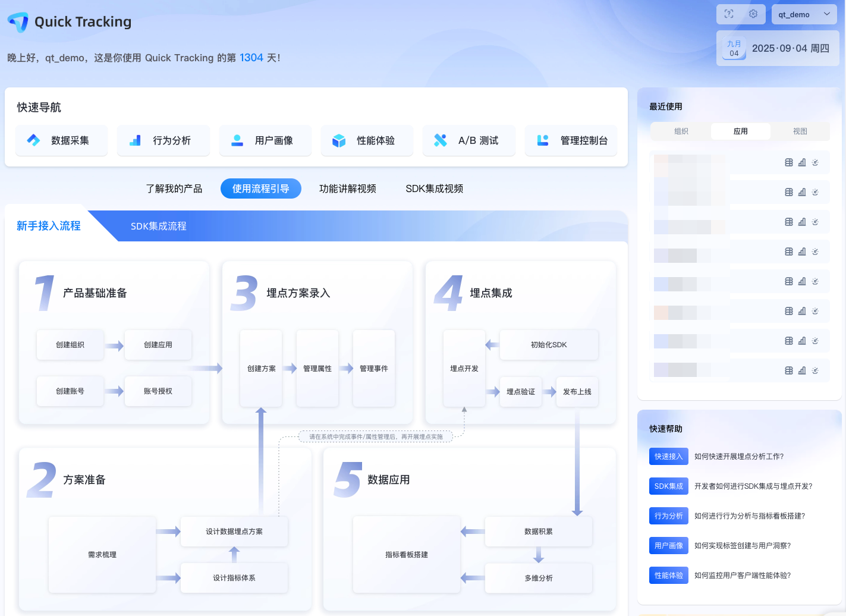Click the 创建账号 step
This screenshot has width=846, height=616.
click(x=70, y=391)
